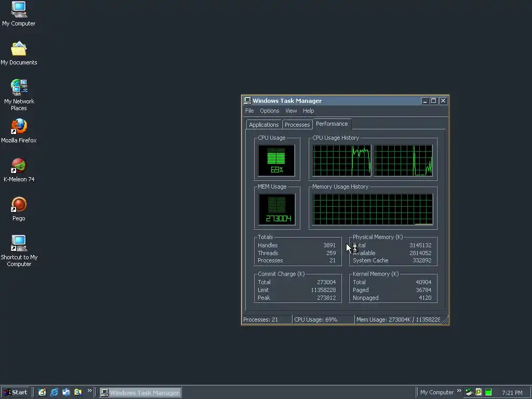Click the green CPU meter tray icon

point(488,392)
